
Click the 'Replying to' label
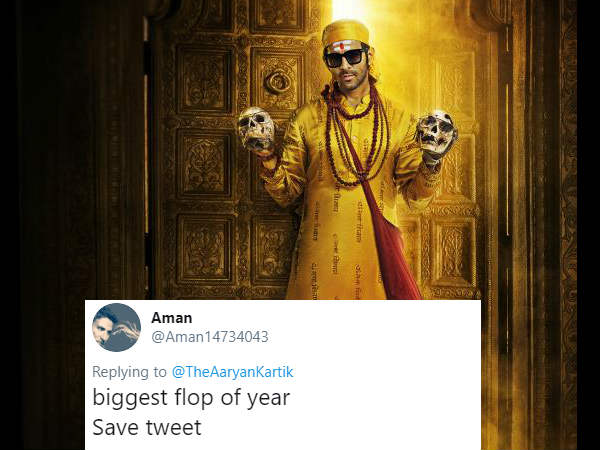pyautogui.click(x=129, y=372)
